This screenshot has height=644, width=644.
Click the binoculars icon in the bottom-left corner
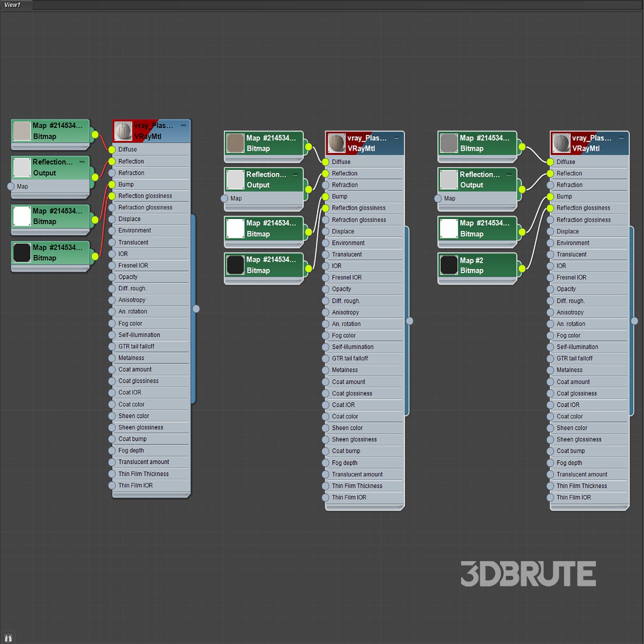point(8,638)
